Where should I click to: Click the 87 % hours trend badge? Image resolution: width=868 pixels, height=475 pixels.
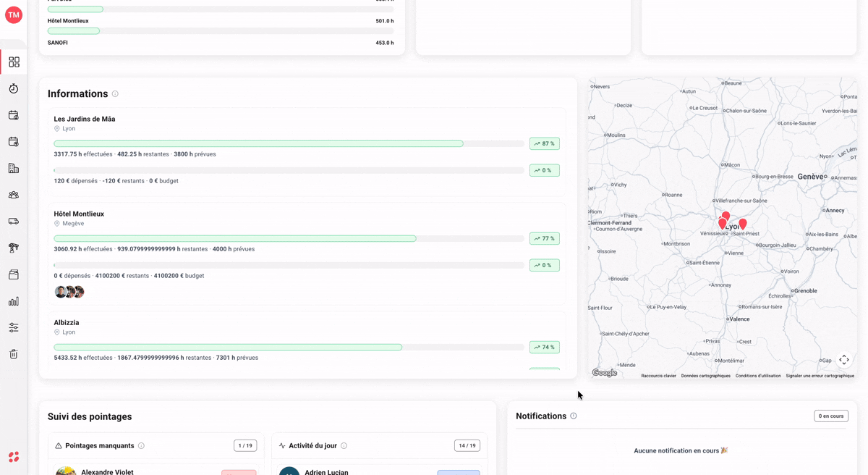[x=545, y=144]
